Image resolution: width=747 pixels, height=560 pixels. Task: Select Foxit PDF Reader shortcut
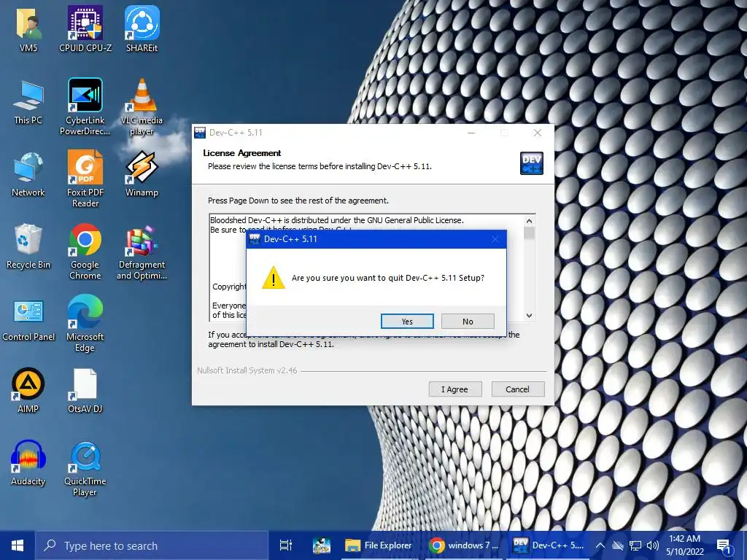coord(85,179)
